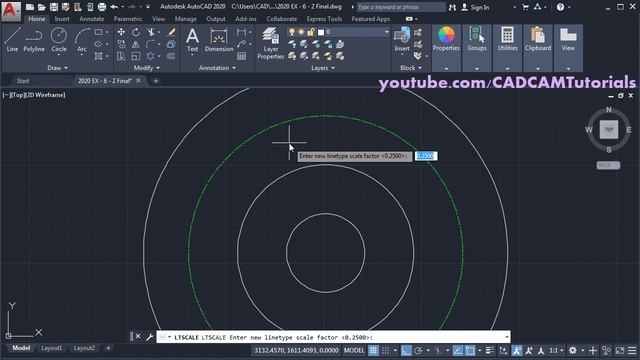
Task: Click the Start file tab
Action: pyautogui.click(x=23, y=81)
